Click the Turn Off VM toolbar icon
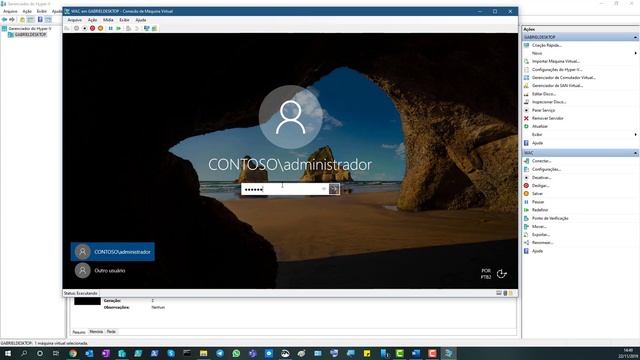The width and height of the screenshot is (640, 360). [x=84, y=29]
